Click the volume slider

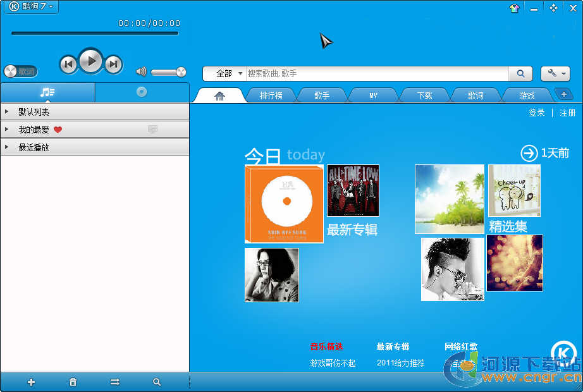coord(168,72)
